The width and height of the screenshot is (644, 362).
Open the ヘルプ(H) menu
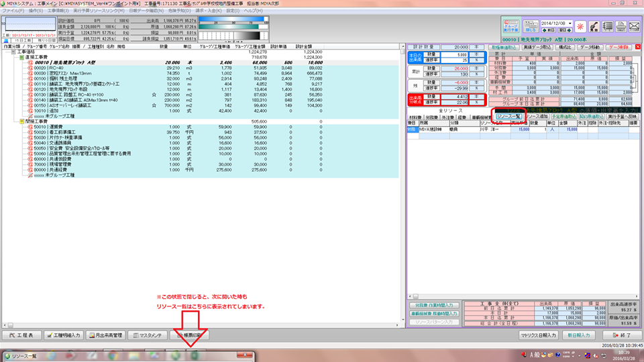(x=254, y=11)
